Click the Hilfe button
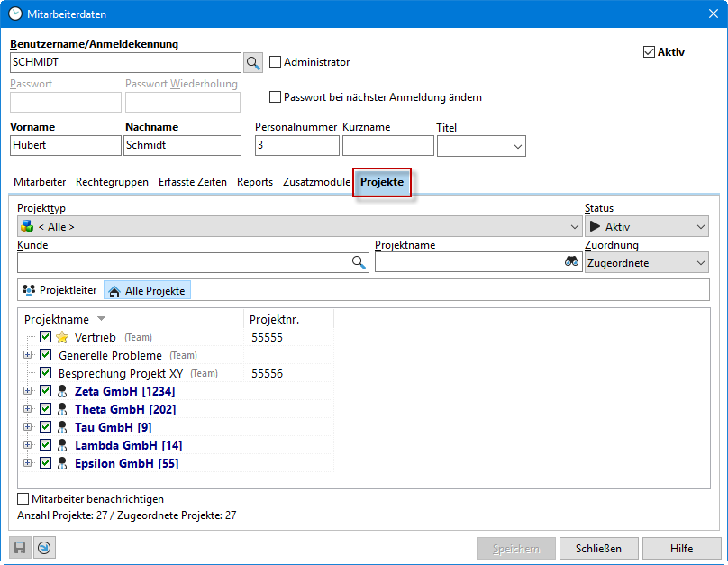728x565 pixels. [681, 548]
